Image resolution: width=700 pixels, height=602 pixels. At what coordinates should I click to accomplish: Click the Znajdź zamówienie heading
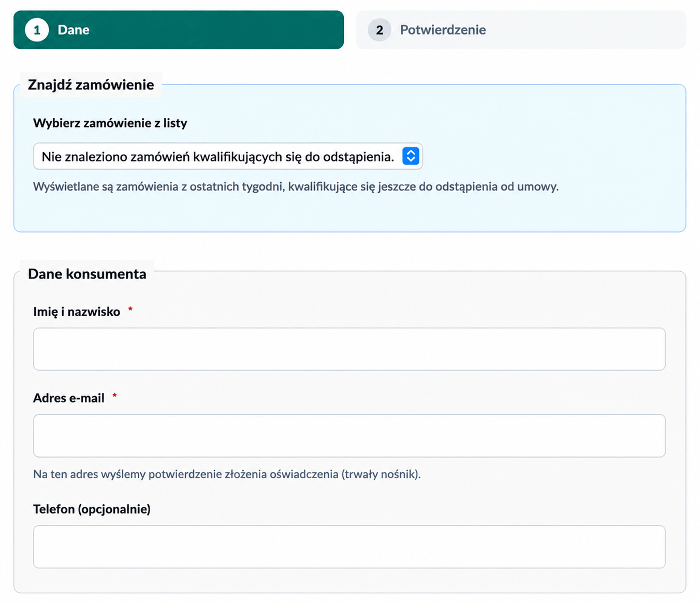tap(91, 85)
